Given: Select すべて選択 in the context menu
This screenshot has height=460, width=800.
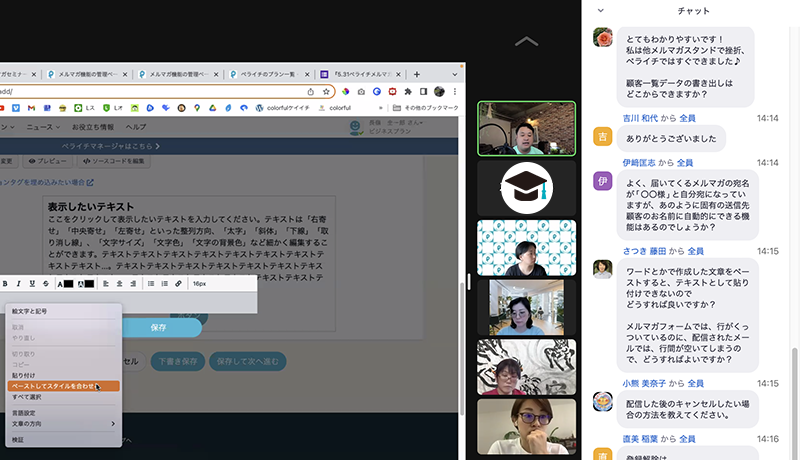Looking at the screenshot, I should (26, 397).
